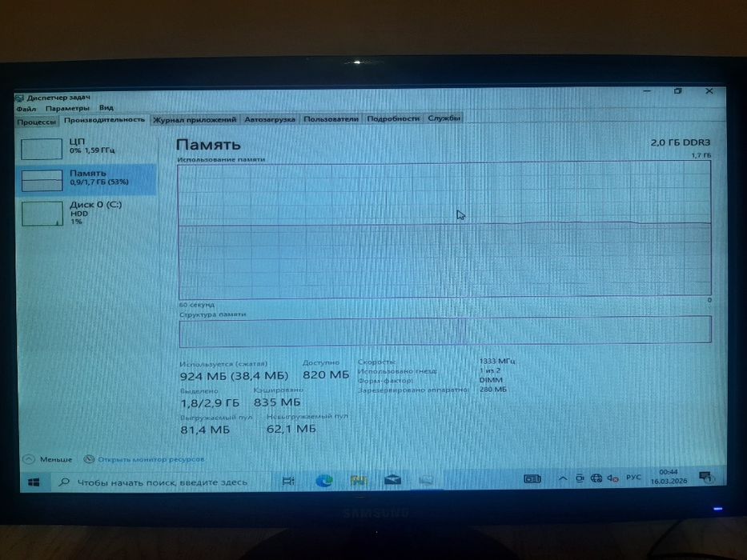Screen dimensions: 747x560
Task: Click the Память heading
Action: [208, 144]
